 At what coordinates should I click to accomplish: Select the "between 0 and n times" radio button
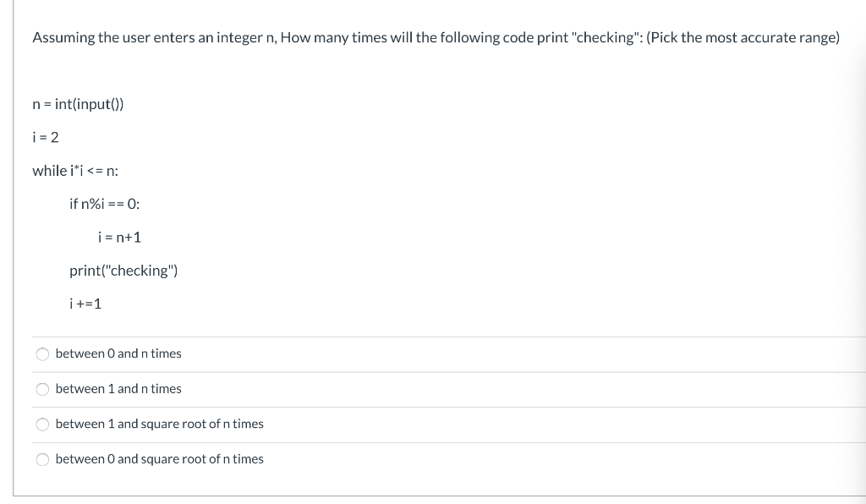(x=41, y=353)
